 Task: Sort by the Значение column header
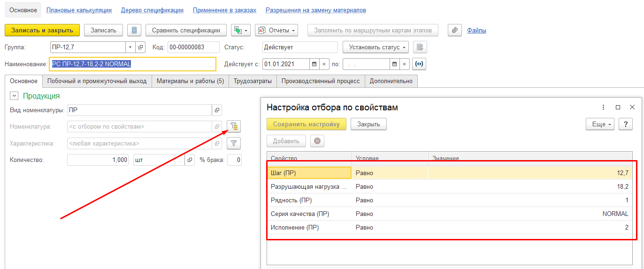pos(530,159)
